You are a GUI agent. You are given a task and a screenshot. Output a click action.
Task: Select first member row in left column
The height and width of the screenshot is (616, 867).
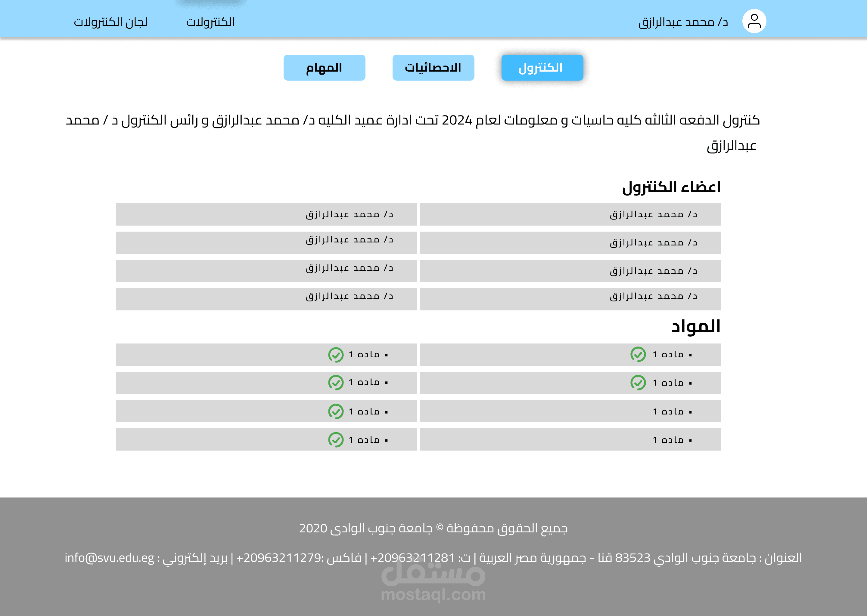[x=266, y=214]
